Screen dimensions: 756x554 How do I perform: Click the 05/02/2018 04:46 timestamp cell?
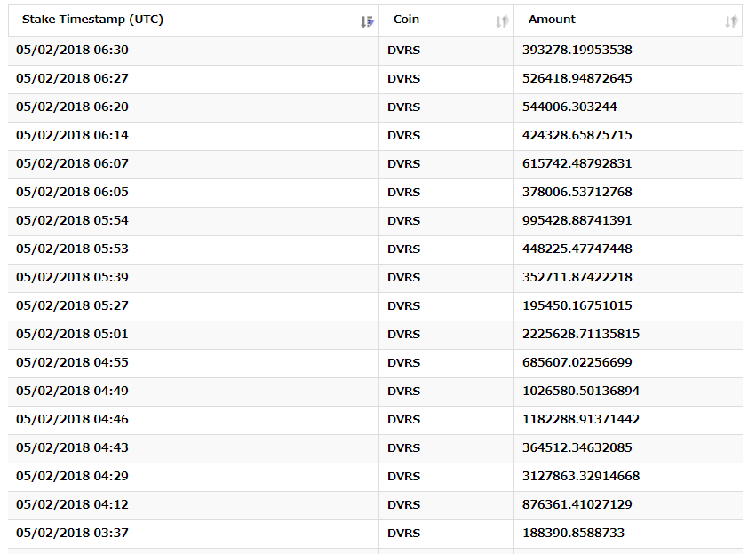tap(72, 419)
